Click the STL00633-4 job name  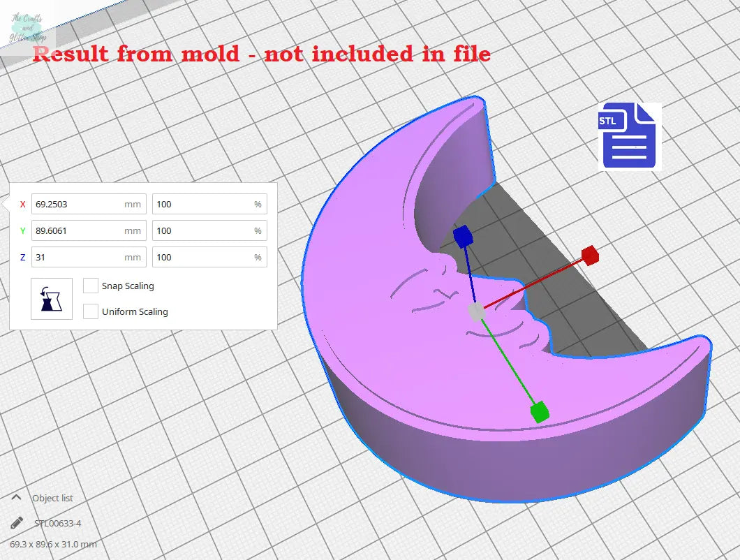click(58, 523)
